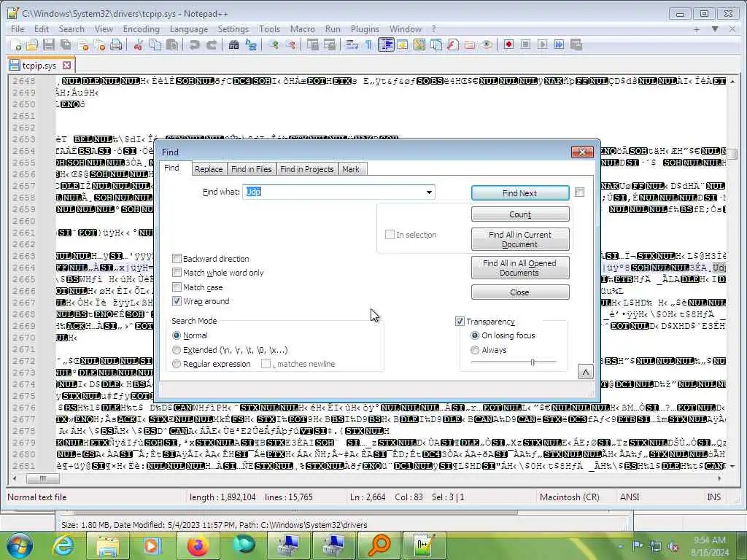Toggle word wrap toolbar icon
This screenshot has width=747, height=560.
[352, 44]
